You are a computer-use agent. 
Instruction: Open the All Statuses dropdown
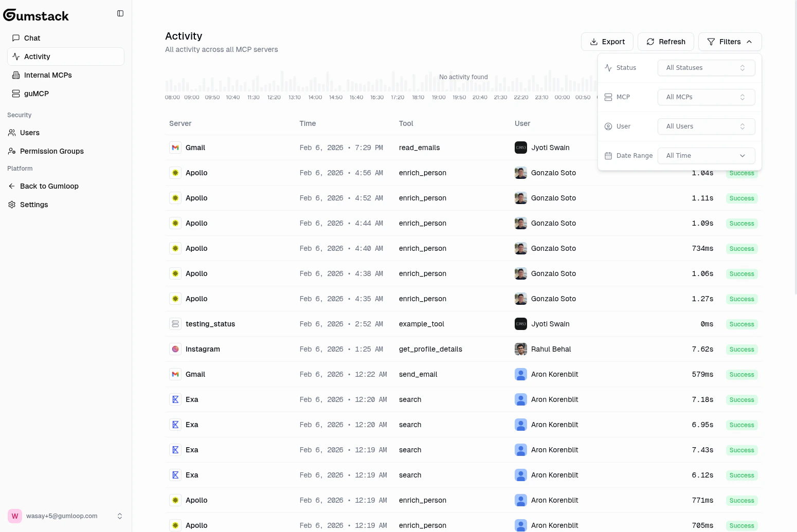pyautogui.click(x=706, y=67)
